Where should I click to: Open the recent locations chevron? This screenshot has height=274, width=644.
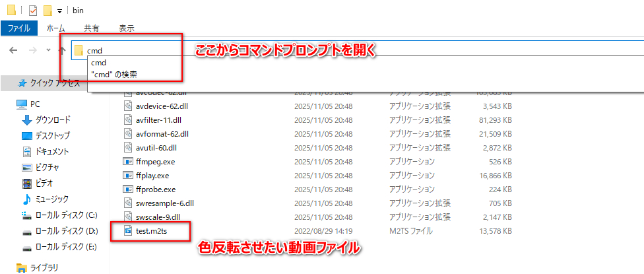(x=48, y=50)
